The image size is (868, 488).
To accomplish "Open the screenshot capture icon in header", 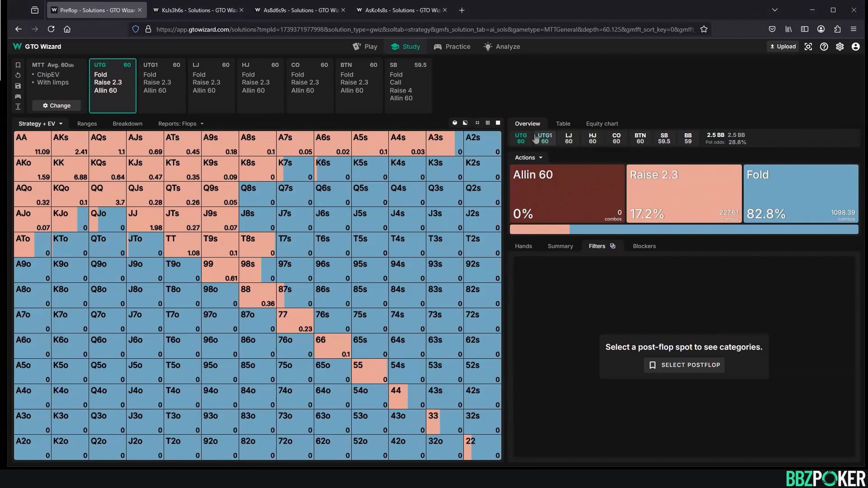I will 808,47.
